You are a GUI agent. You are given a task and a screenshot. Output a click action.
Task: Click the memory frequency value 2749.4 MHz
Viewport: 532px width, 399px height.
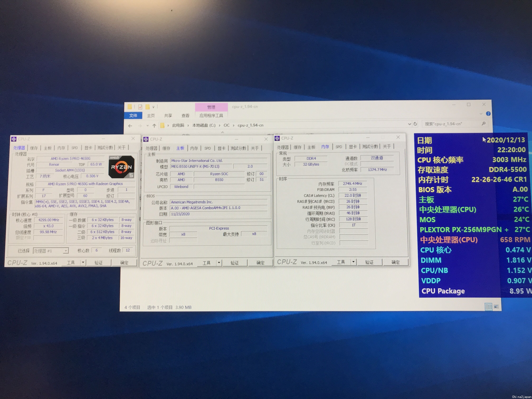click(352, 184)
